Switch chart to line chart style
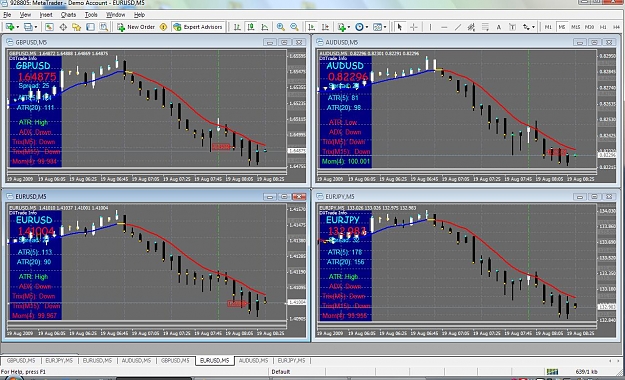The height and width of the screenshot is (380, 625). point(265,27)
